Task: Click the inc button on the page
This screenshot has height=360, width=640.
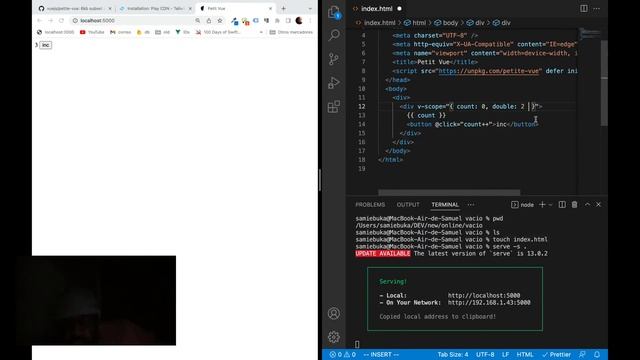Action: 46,45
